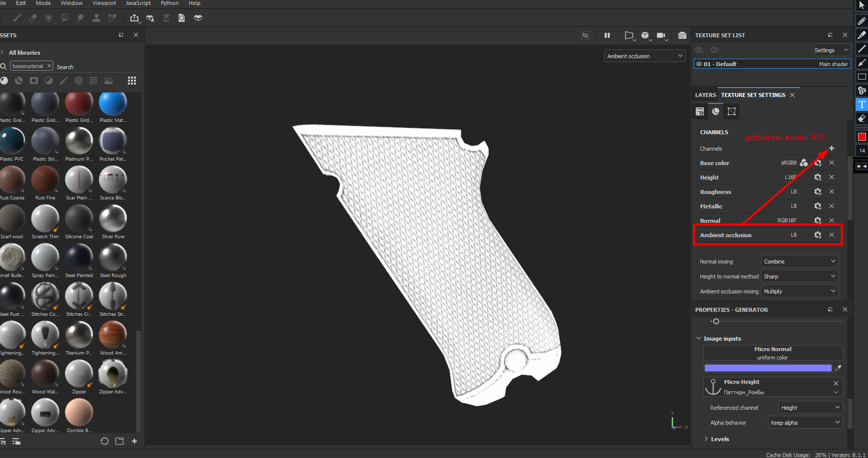The height and width of the screenshot is (458, 868).
Task: Take a viewport screenshot with the camera icon
Action: point(682,35)
